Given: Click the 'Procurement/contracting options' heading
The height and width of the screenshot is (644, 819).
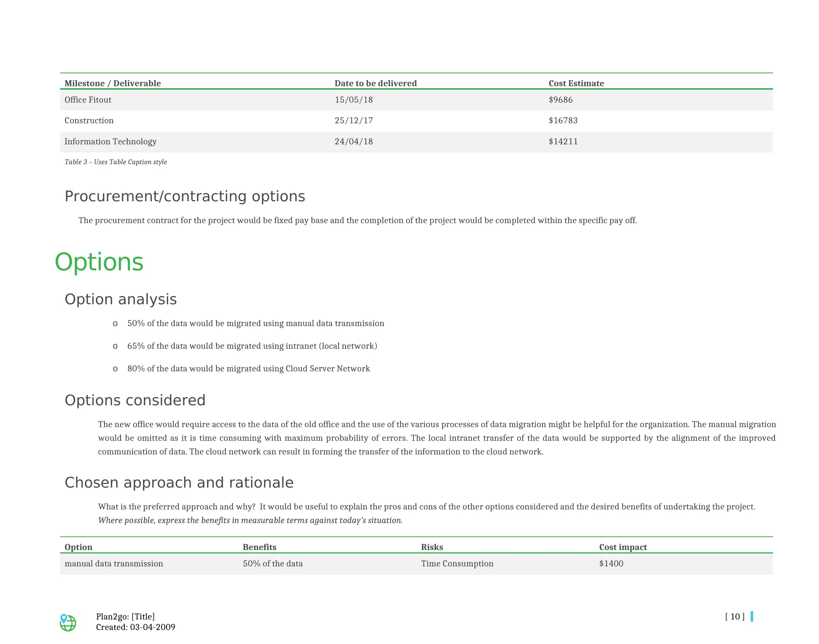Looking at the screenshot, I should tap(185, 196).
